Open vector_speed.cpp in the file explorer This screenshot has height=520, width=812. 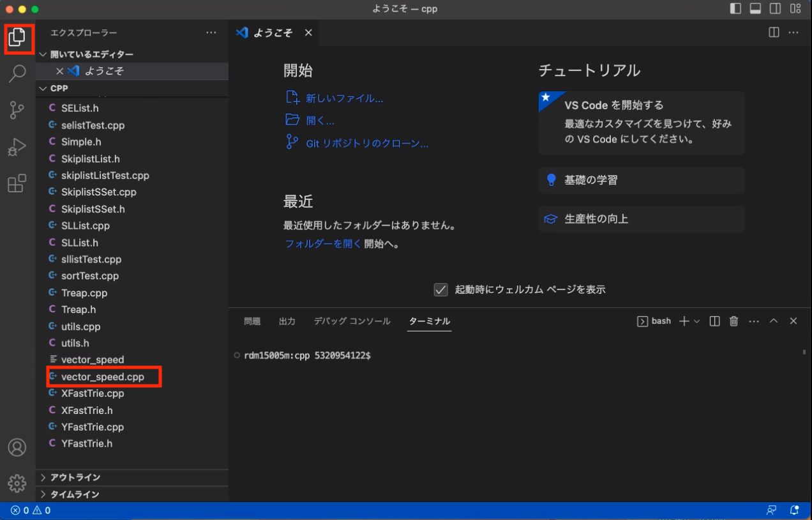pos(103,377)
